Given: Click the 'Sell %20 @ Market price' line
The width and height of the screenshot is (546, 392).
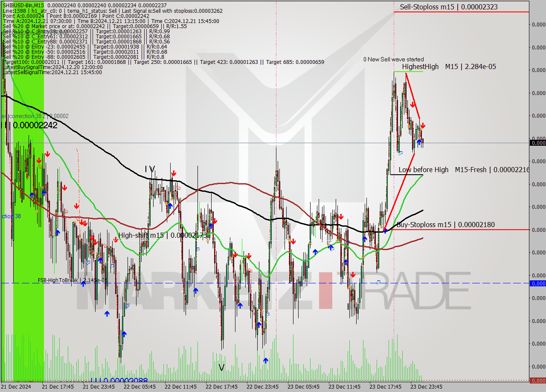Looking at the screenshot, I should [95, 26].
